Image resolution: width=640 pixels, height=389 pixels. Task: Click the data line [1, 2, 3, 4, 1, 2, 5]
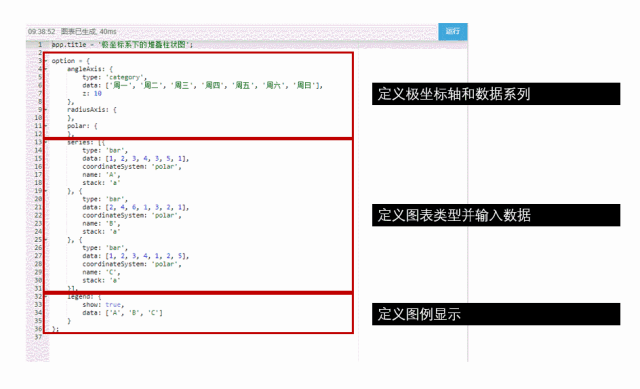coord(136,256)
